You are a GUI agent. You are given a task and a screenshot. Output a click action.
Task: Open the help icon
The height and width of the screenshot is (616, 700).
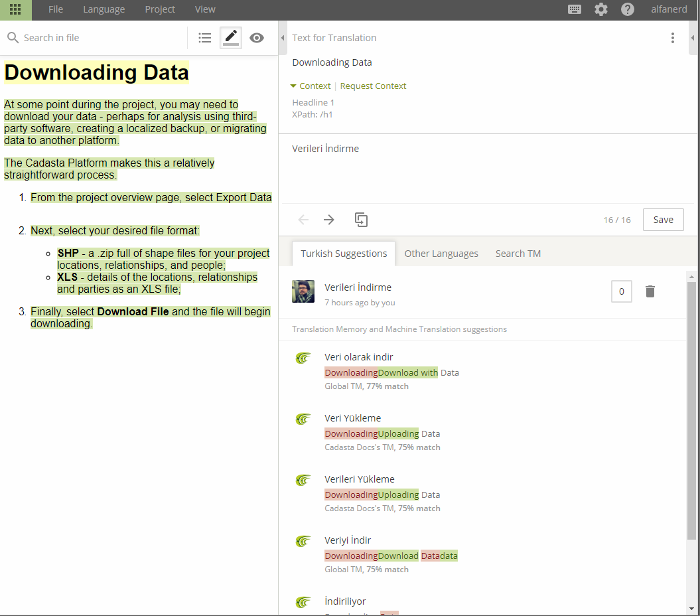point(627,9)
